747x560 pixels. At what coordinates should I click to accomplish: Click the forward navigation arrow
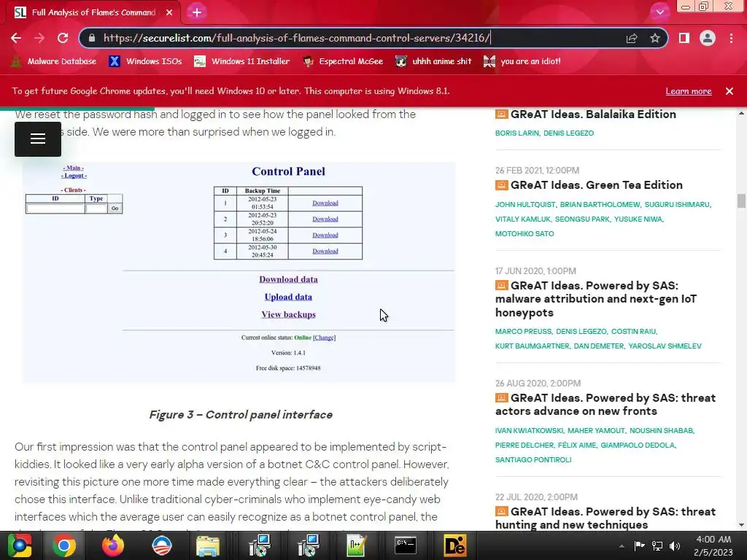point(39,38)
